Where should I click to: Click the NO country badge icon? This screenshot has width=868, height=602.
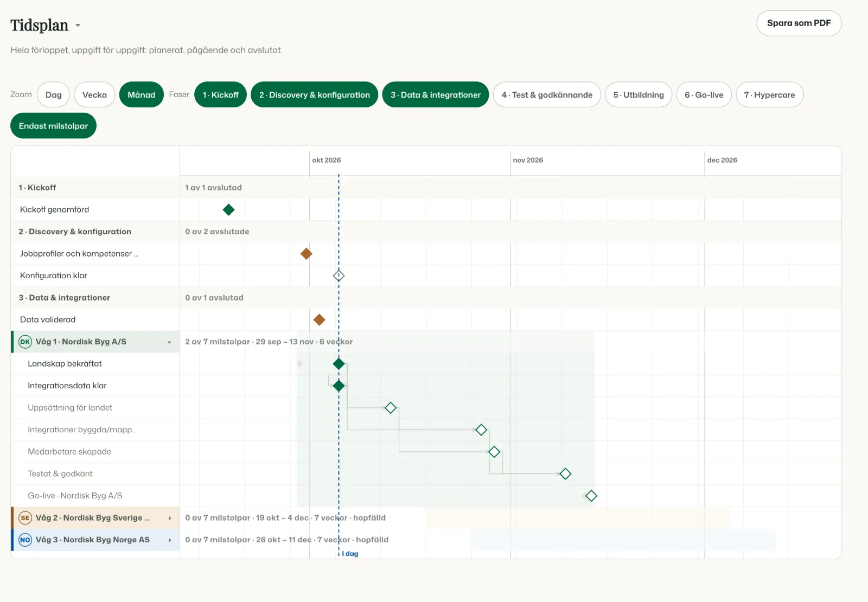coord(25,540)
